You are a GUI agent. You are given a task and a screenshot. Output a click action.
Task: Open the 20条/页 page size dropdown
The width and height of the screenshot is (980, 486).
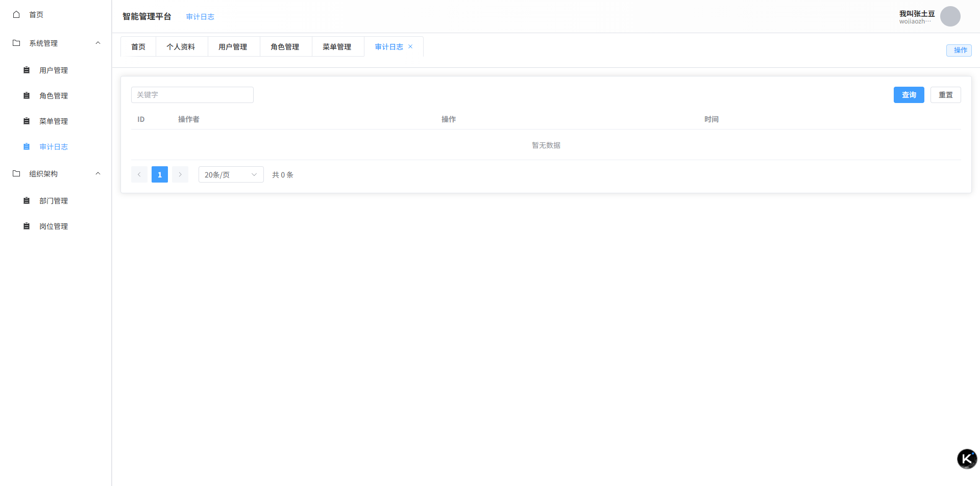231,174
